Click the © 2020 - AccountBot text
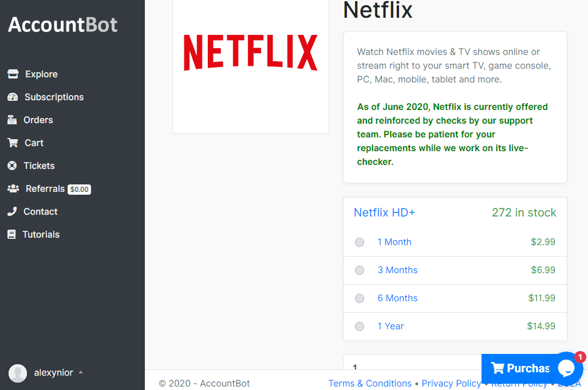The width and height of the screenshot is (588, 390). pos(204,383)
